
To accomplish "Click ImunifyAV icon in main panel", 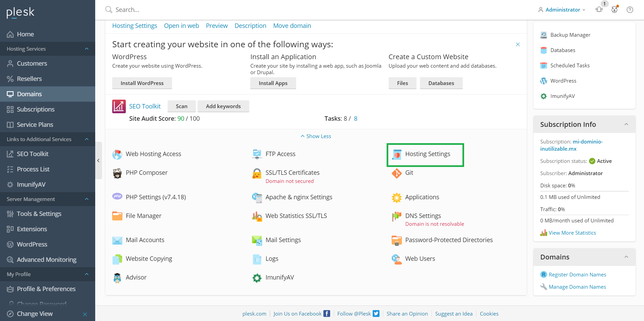I will tap(257, 278).
